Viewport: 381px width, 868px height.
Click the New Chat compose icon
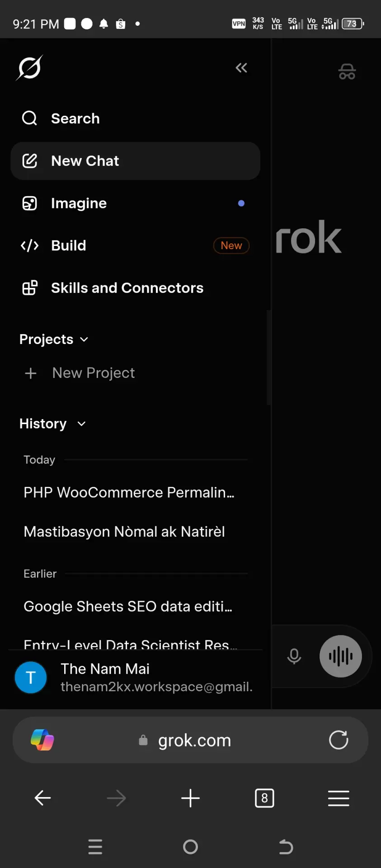pyautogui.click(x=30, y=161)
